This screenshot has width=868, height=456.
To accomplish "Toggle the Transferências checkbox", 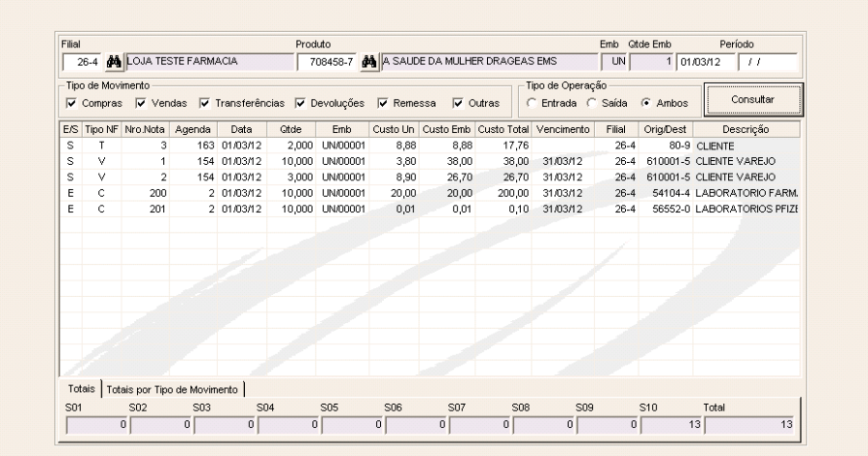I will tap(204, 103).
